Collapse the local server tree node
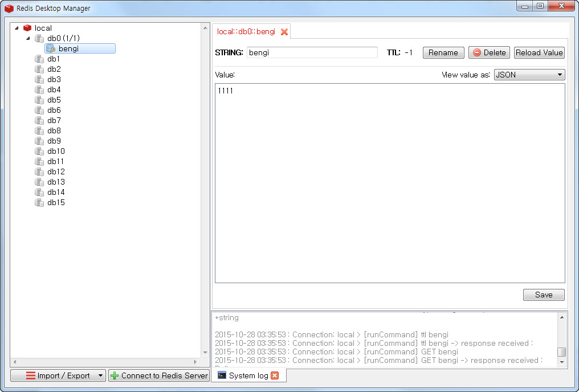The image size is (579, 392). (17, 28)
